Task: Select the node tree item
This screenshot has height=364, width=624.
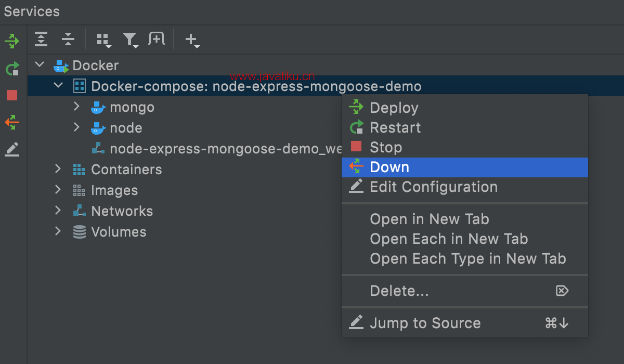Action: coord(126,128)
